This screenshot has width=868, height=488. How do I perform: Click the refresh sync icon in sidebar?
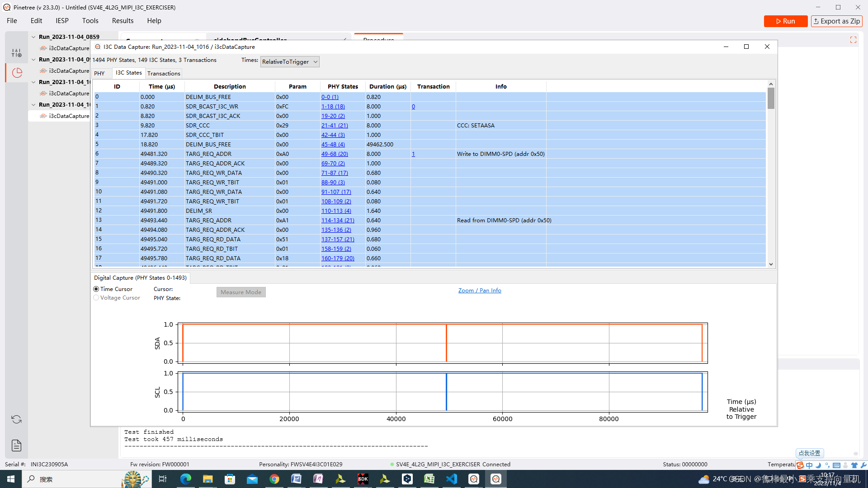coord(17,419)
